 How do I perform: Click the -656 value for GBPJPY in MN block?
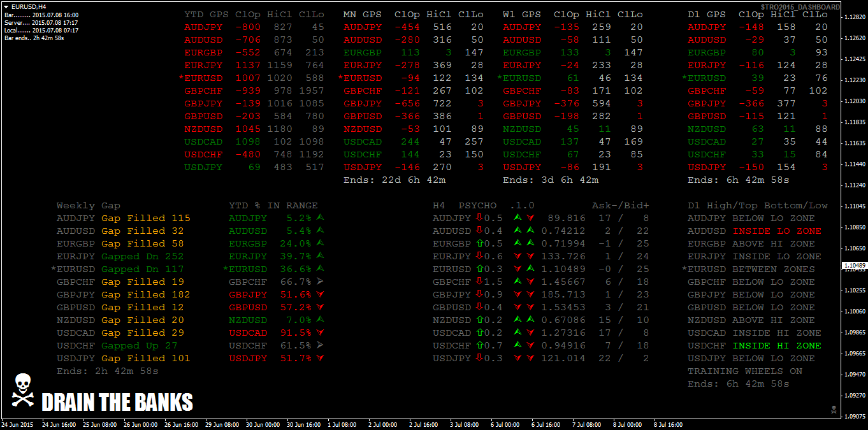coord(407,103)
